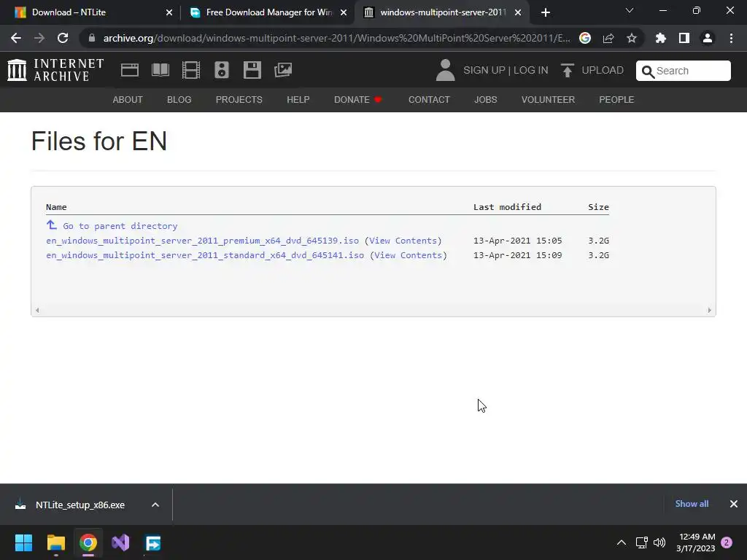
Task: Open Chrome tab search dropdown
Action: 630,10
